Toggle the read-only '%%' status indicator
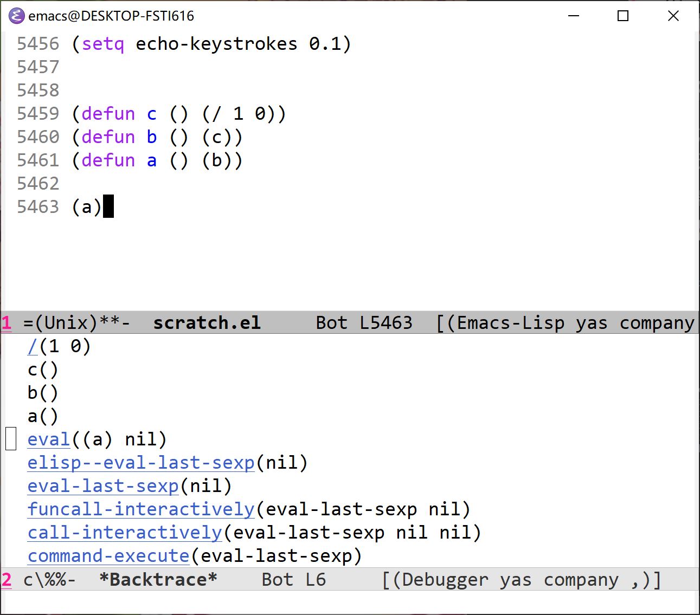The height and width of the screenshot is (615, 700). click(x=55, y=580)
